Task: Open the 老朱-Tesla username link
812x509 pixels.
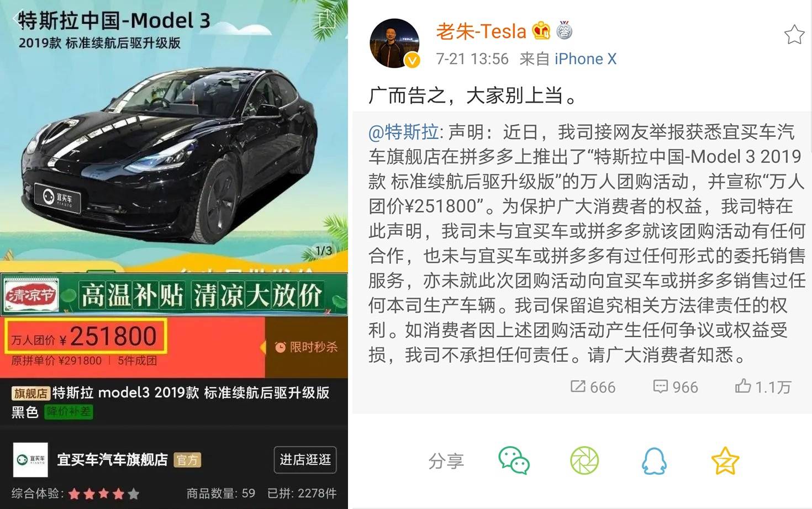Action: click(481, 31)
